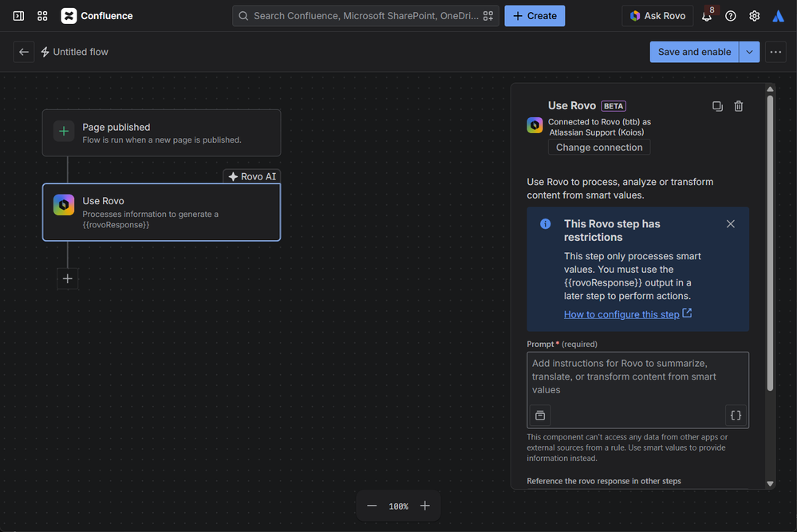Focus the Search Confluence field

[365, 16]
